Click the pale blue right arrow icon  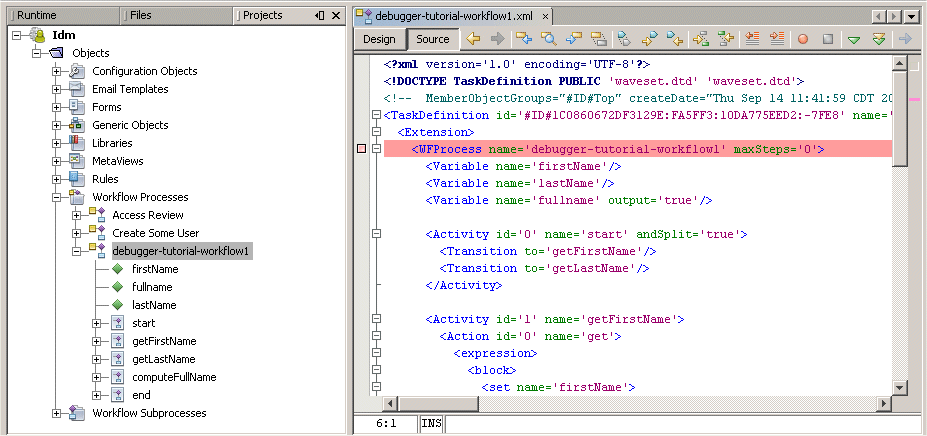coord(905,39)
